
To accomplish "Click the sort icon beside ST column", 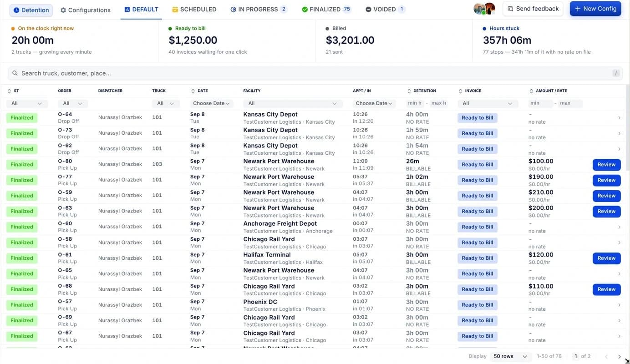I will click(9, 91).
